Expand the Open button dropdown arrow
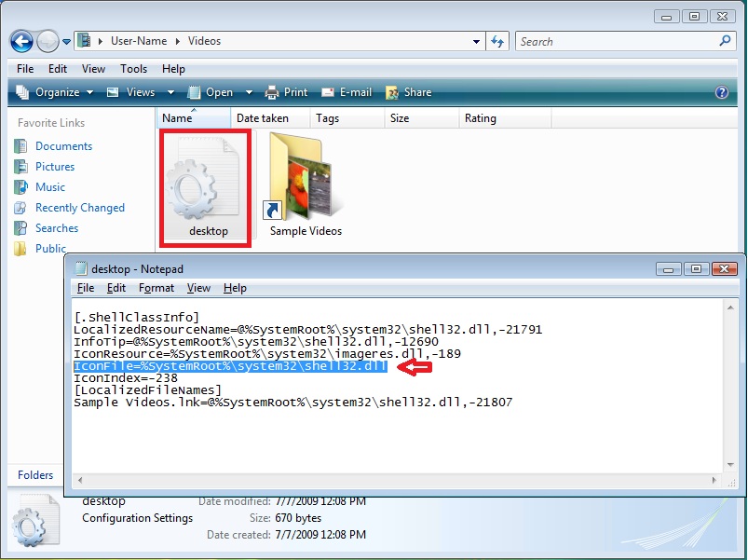The width and height of the screenshot is (748, 560). tap(249, 92)
